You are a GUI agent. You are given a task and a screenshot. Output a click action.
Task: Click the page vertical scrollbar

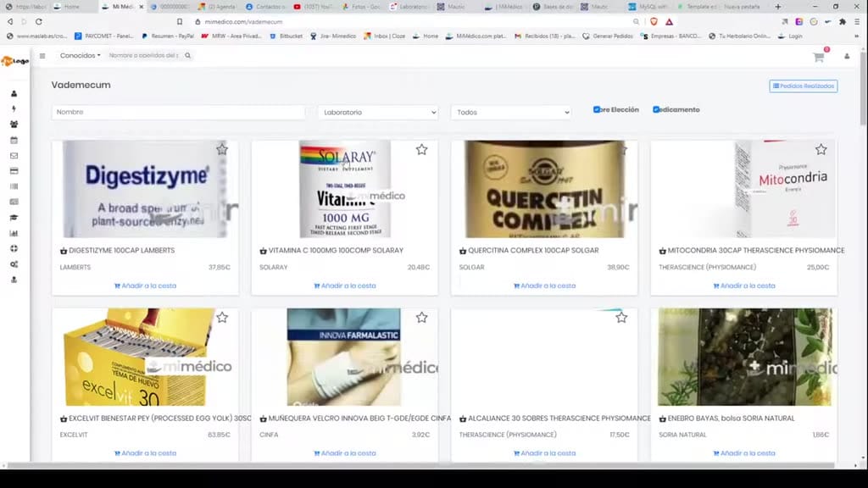click(x=863, y=88)
